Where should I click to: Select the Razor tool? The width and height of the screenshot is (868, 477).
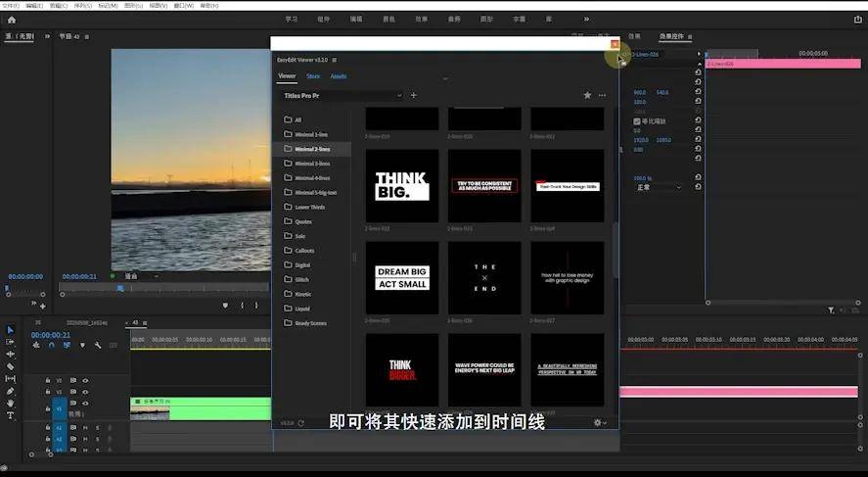coord(10,366)
